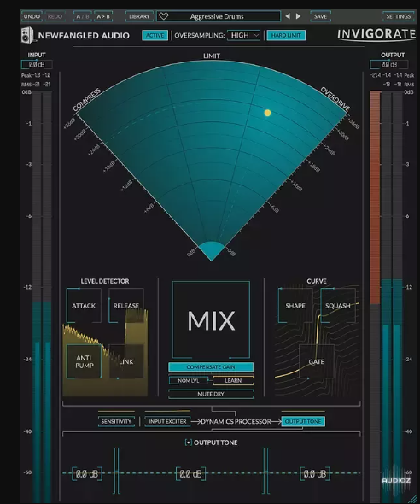Click the Newfangled Audio speaker logo
This screenshot has height=504, width=420.
[27, 35]
